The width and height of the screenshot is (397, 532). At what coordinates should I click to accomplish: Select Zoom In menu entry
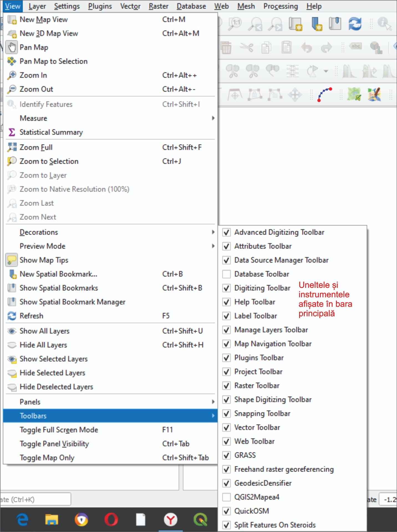110,75
